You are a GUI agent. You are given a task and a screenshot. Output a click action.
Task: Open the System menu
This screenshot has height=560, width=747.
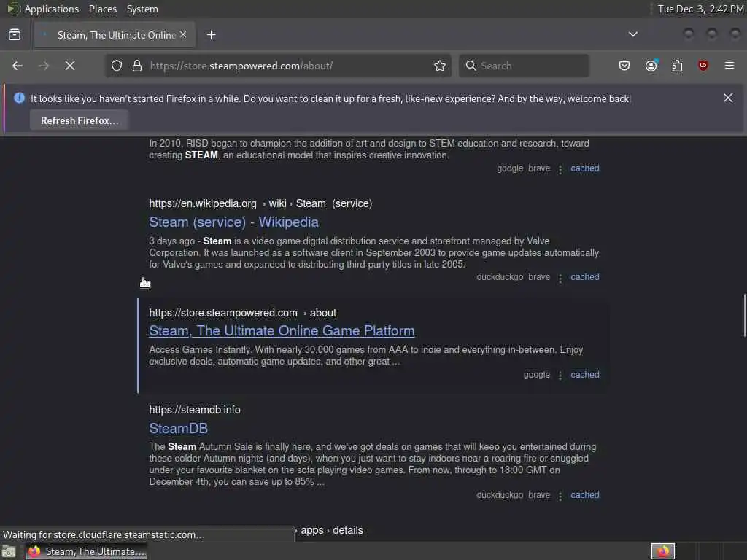(142, 9)
